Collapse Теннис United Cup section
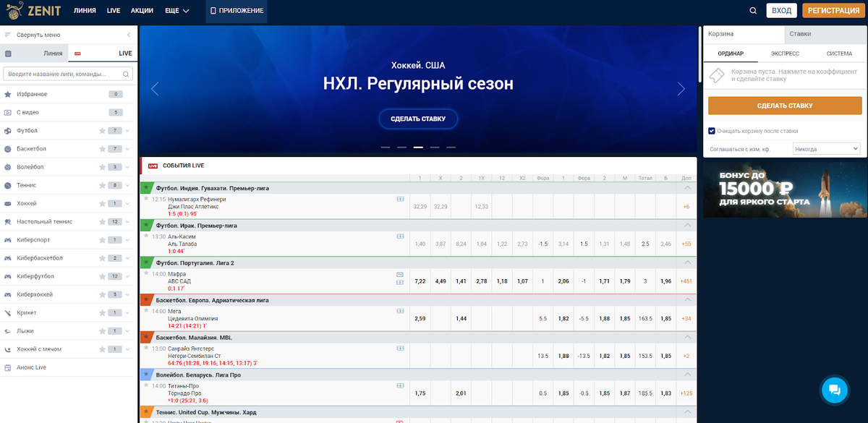 click(x=687, y=412)
